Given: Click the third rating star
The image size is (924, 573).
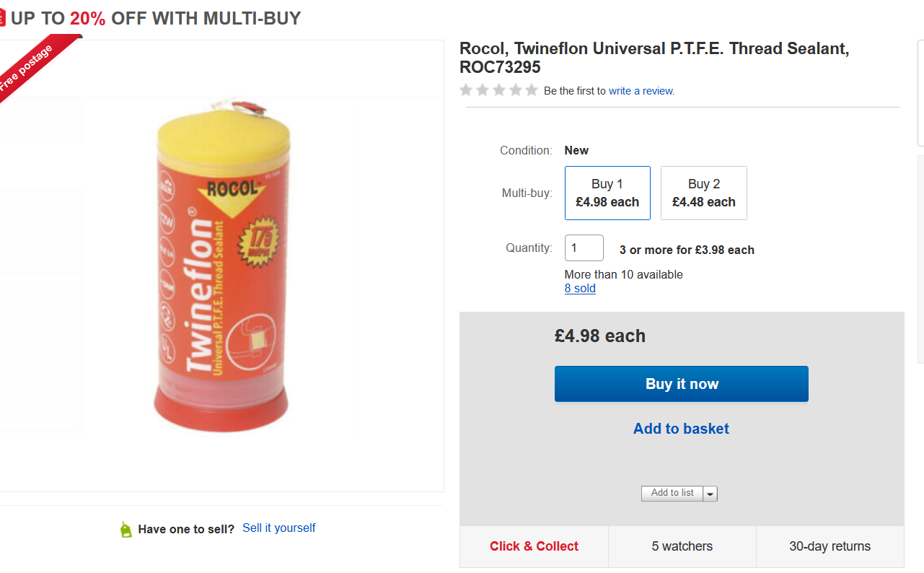Looking at the screenshot, I should [499, 90].
